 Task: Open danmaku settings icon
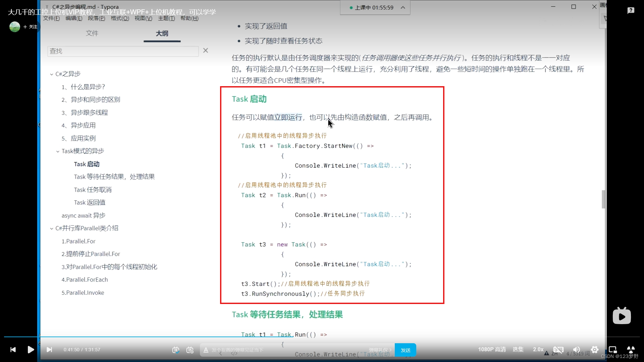point(190,350)
